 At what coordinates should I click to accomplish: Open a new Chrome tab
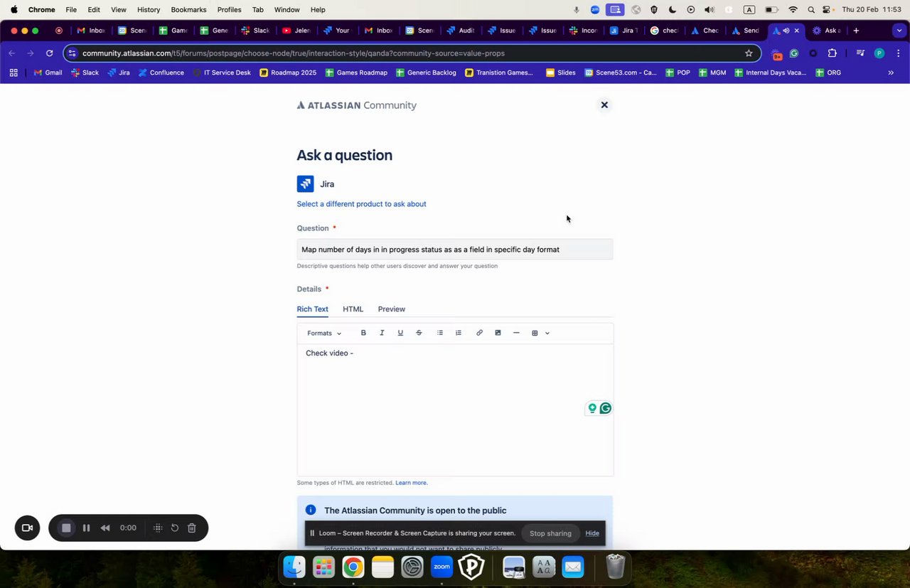[x=856, y=31]
